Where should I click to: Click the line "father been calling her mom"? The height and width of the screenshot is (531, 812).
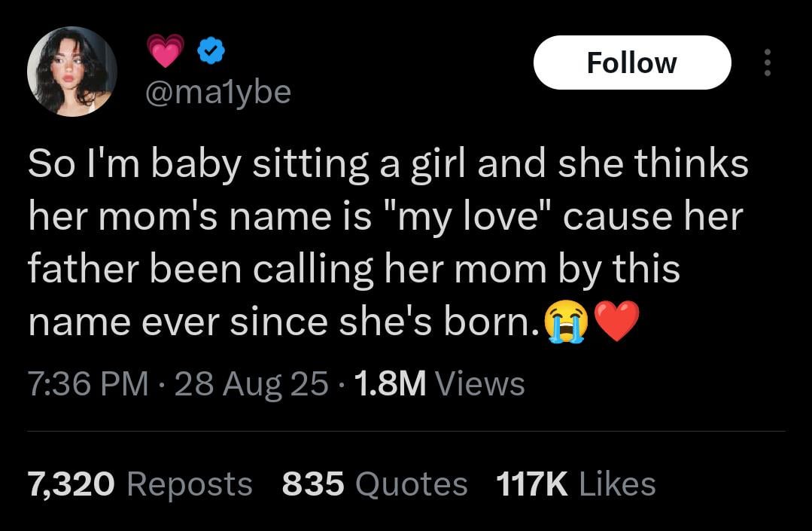(354, 270)
